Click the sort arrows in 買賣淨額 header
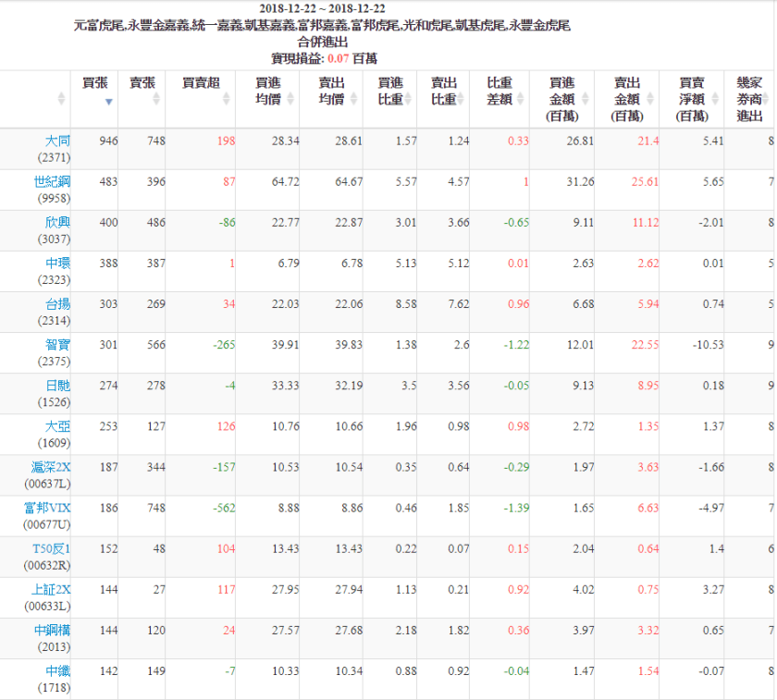The width and height of the screenshot is (777, 700). [x=714, y=99]
